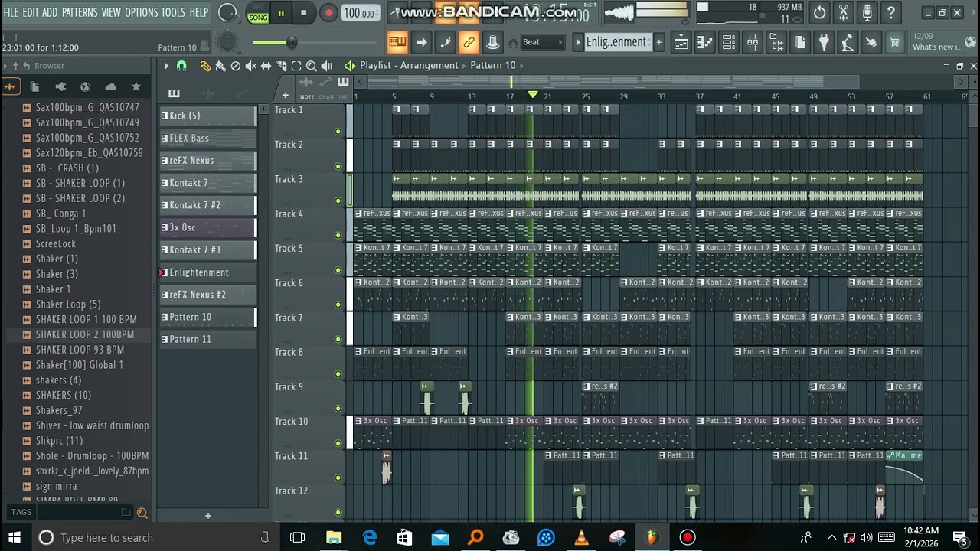Pause playback with the pause button
Image resolution: width=980 pixels, height=551 pixels.
click(x=280, y=13)
